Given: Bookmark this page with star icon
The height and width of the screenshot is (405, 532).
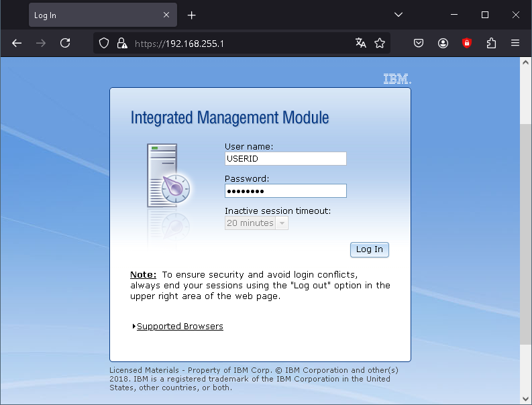Looking at the screenshot, I should pyautogui.click(x=380, y=43).
